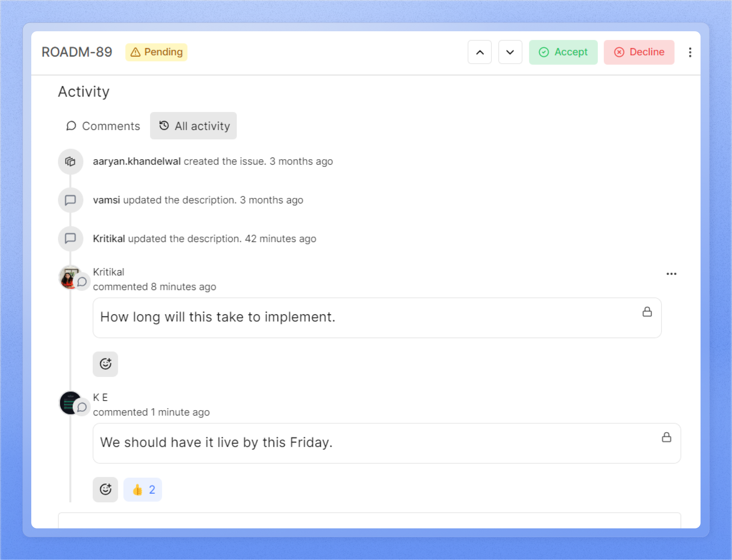This screenshot has width=732, height=560.
Task: Click vamsi's description update icon
Action: [x=71, y=200]
